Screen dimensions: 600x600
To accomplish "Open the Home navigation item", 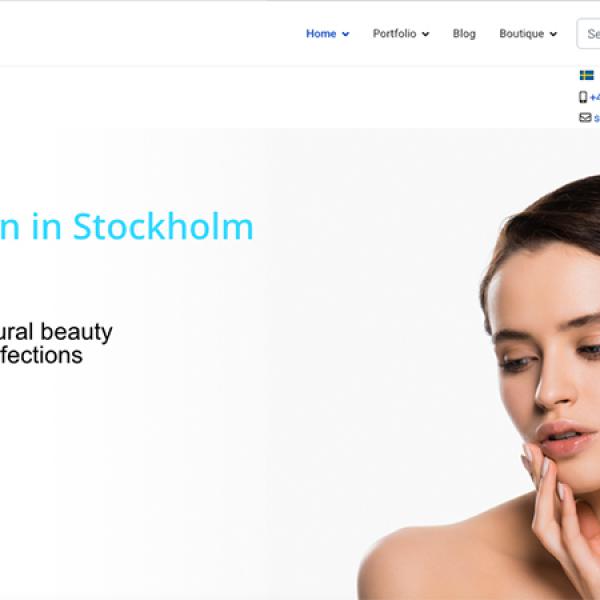I will pos(321,34).
